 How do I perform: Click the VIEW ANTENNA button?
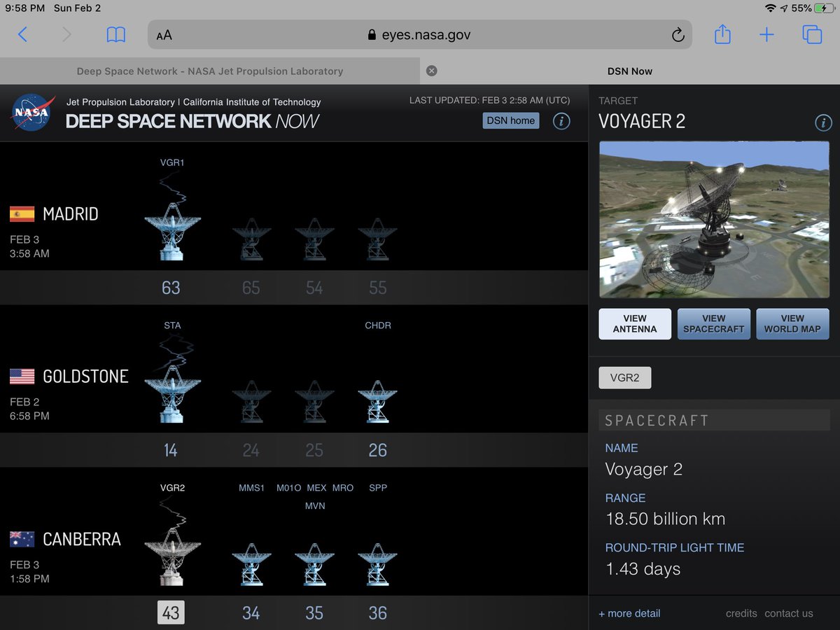click(635, 324)
